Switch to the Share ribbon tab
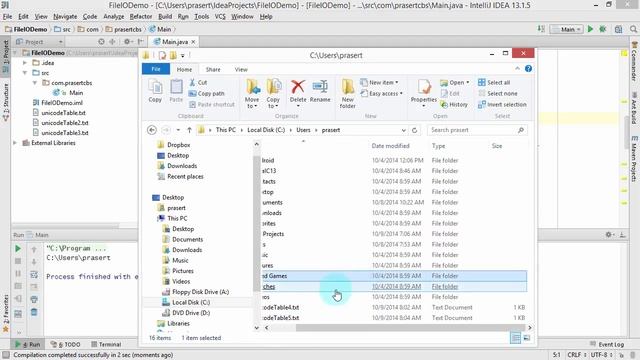This screenshot has height=360, width=640. click(x=213, y=69)
